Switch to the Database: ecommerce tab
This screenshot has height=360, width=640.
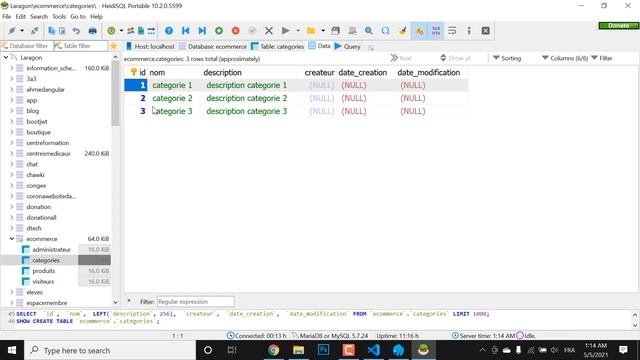coord(213,47)
